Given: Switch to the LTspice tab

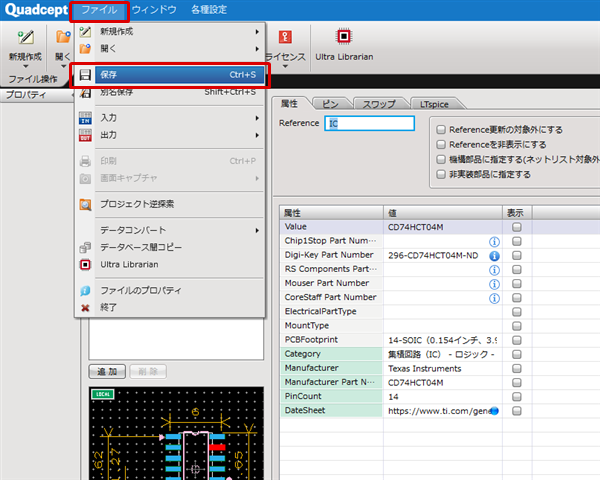Looking at the screenshot, I should [434, 104].
